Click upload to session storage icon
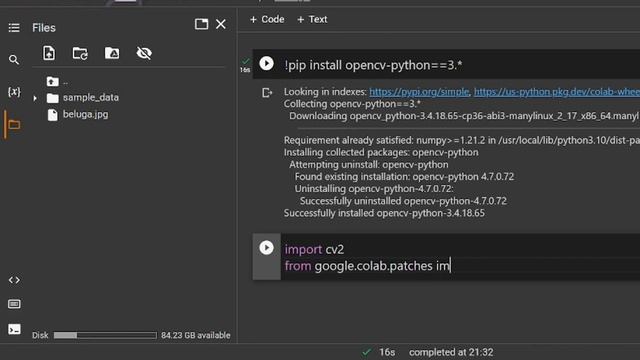 tap(49, 53)
